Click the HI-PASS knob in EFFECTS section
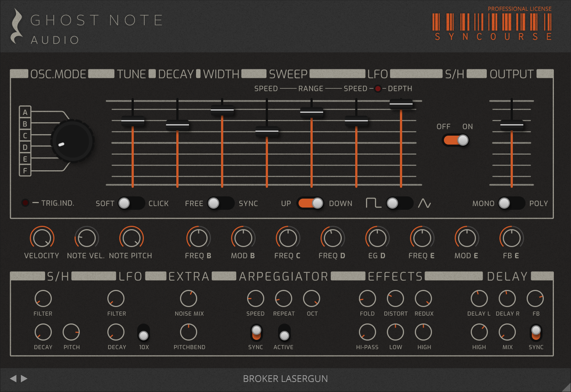Image resolution: width=571 pixels, height=392 pixels. [367, 332]
